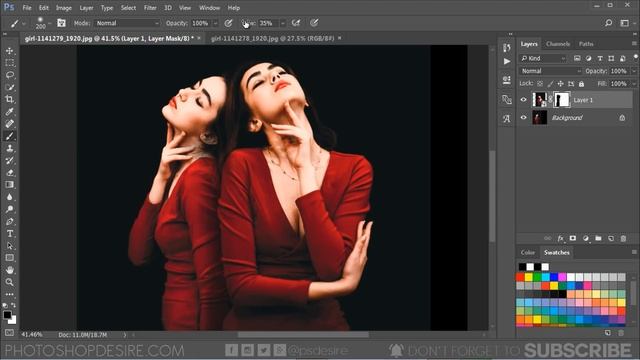Select the Pen tool
The image size is (640, 360).
point(9,222)
